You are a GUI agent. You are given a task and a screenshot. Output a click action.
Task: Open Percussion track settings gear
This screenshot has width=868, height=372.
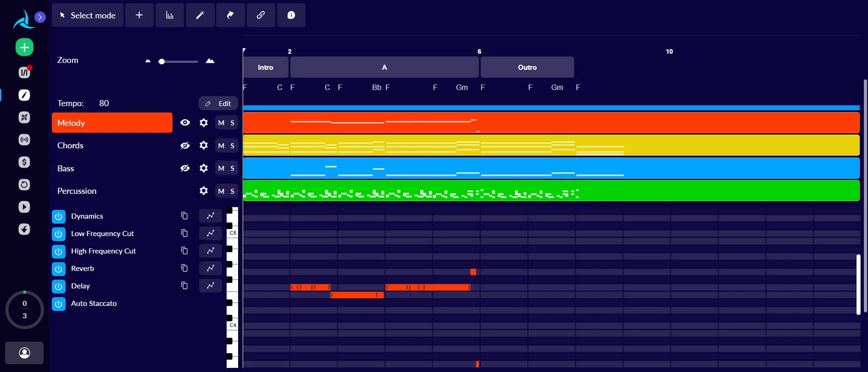(x=204, y=191)
